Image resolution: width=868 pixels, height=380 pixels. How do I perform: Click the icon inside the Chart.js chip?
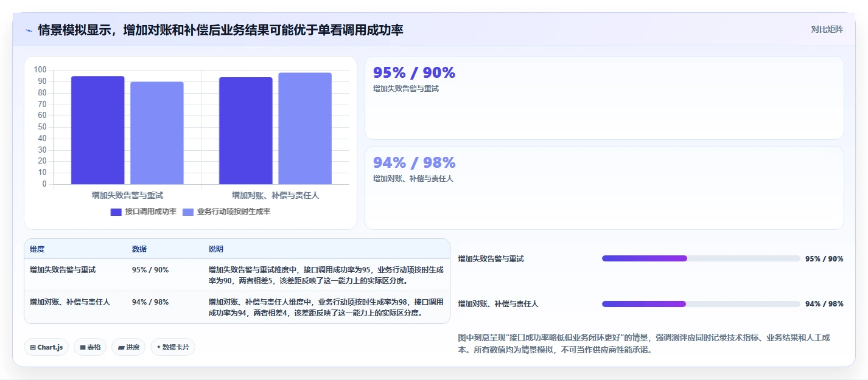coord(33,348)
